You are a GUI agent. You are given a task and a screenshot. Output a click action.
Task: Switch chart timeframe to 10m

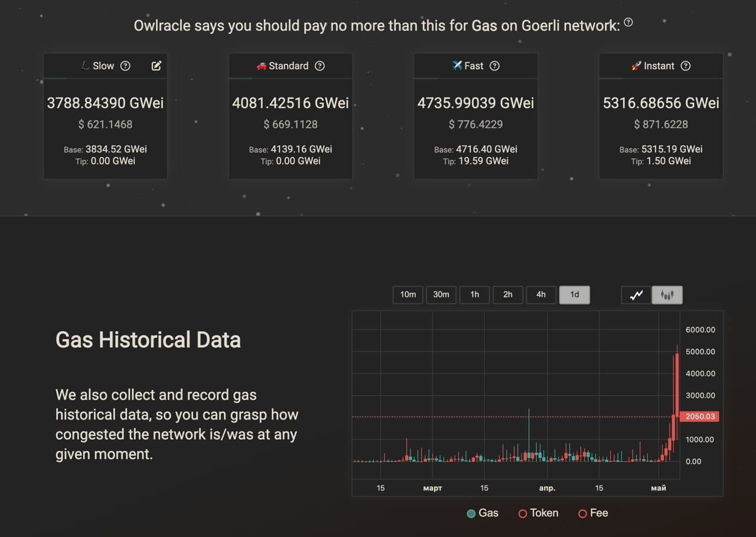click(x=408, y=295)
